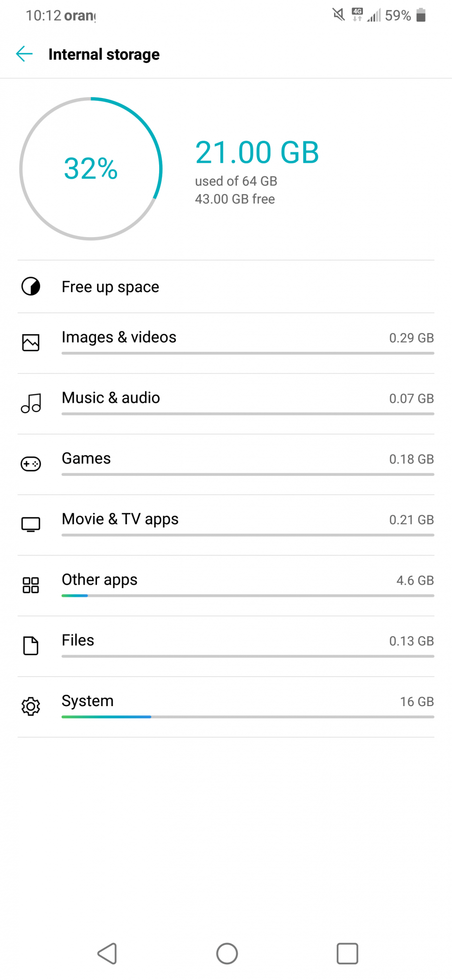Tap the 21.00 GB used text
This screenshot has height=980, width=452.
coord(257,152)
